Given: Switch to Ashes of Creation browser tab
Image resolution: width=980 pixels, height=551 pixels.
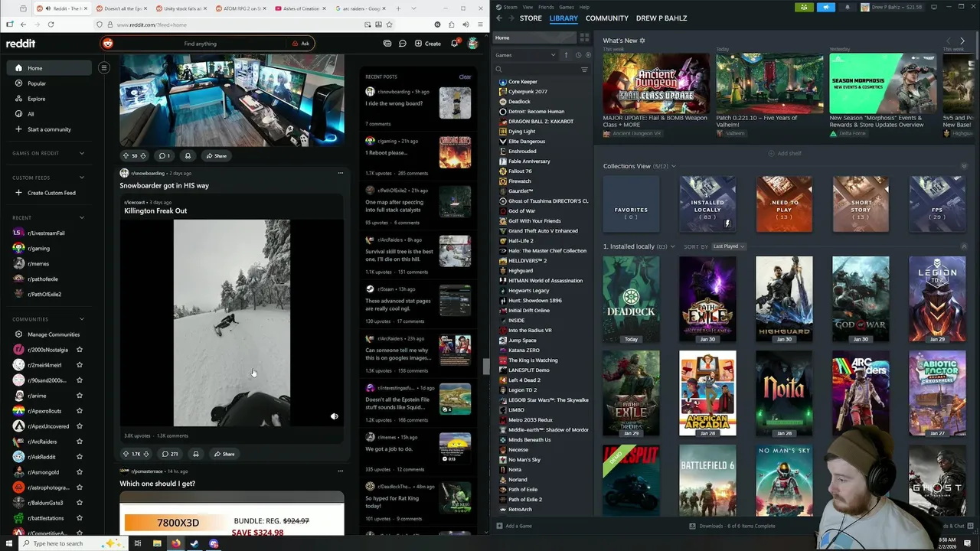Looking at the screenshot, I should pos(302,8).
